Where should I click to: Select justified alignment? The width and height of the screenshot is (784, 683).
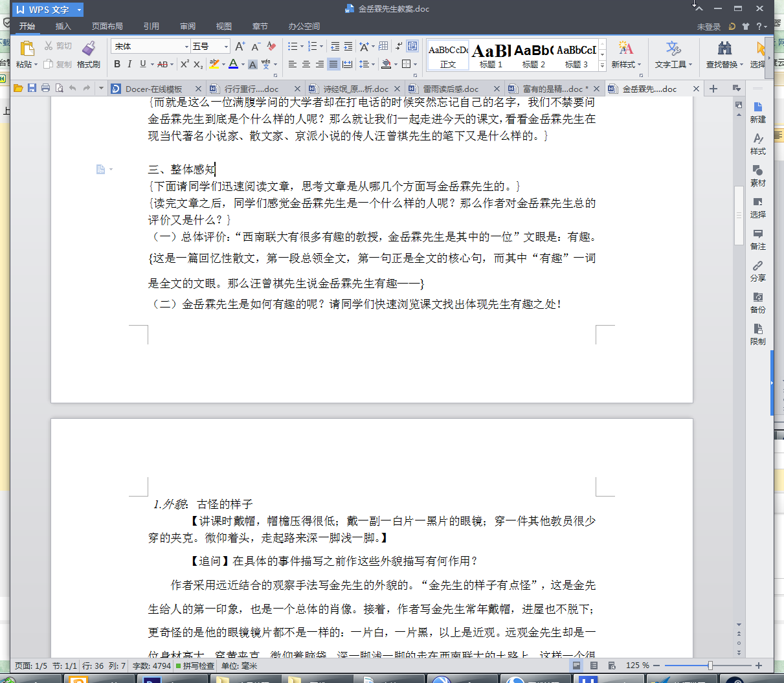(x=333, y=64)
